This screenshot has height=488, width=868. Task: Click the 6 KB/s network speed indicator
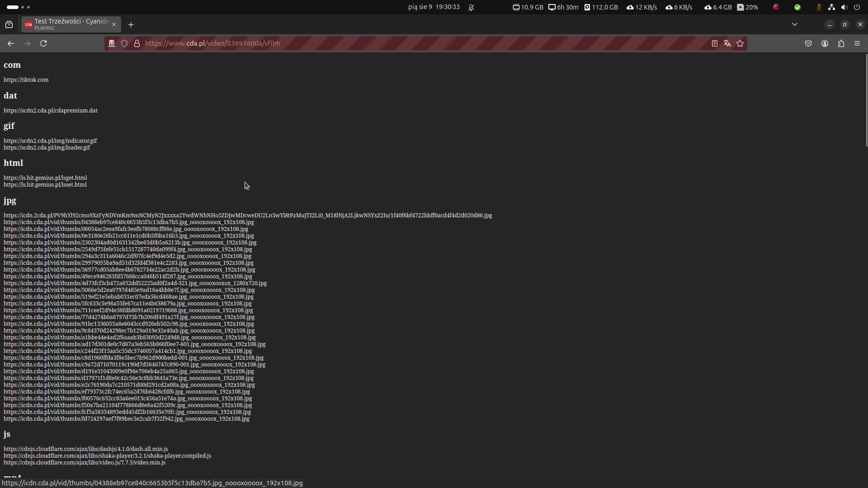[679, 7]
